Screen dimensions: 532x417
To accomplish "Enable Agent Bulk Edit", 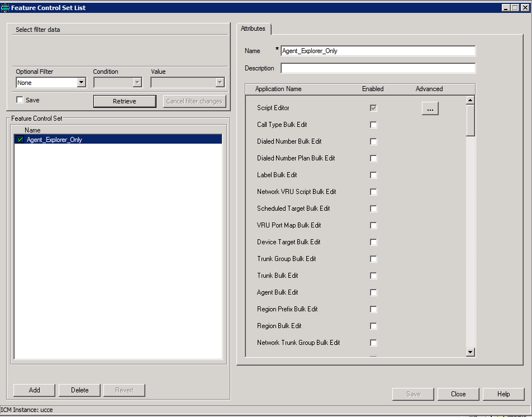I will [x=374, y=292].
